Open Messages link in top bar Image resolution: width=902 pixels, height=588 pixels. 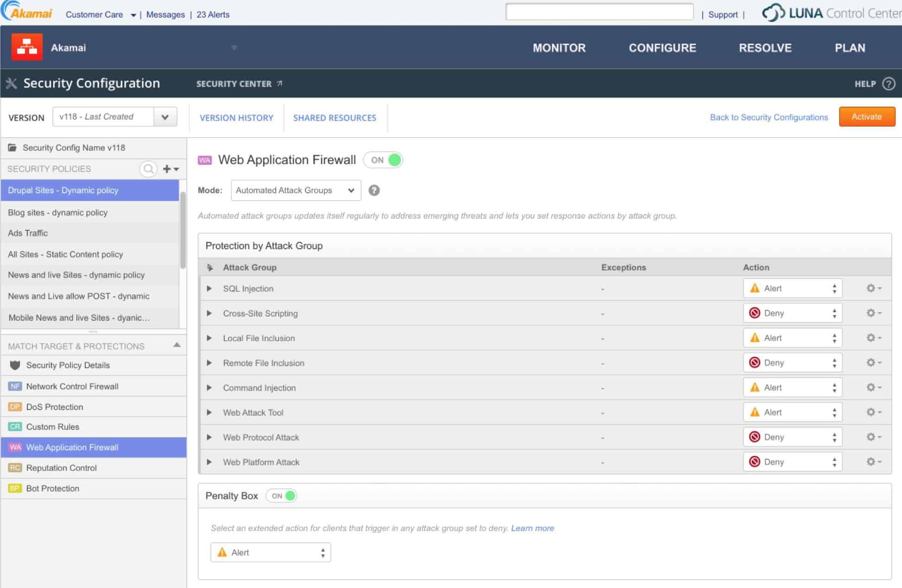(165, 14)
